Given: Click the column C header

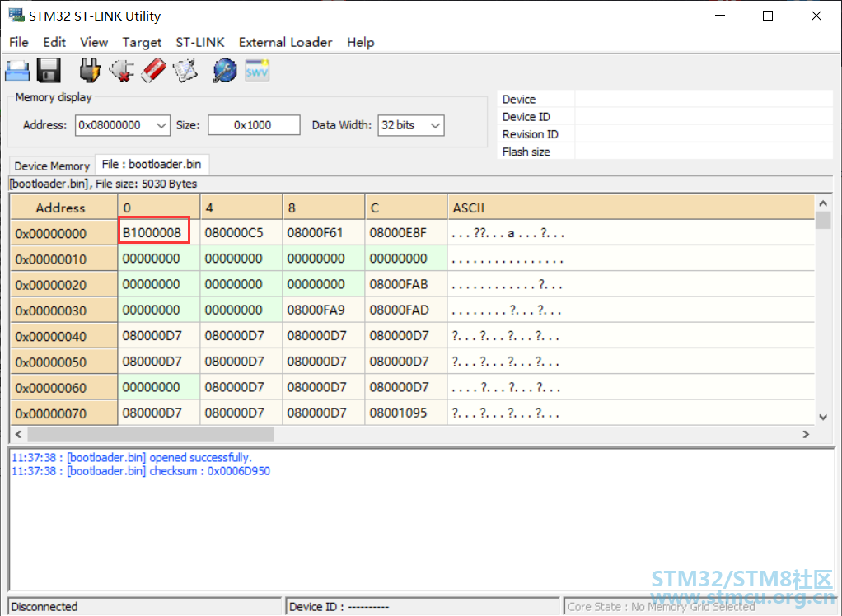Looking at the screenshot, I should coord(406,208).
